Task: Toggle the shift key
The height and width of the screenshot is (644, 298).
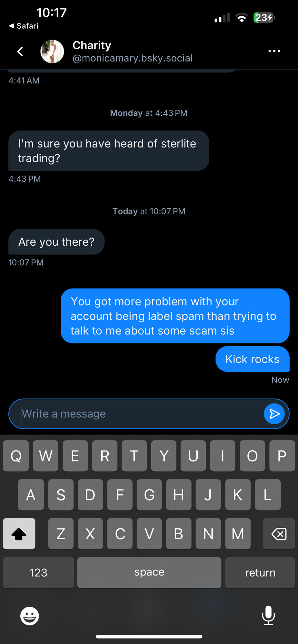Action: pyautogui.click(x=19, y=534)
